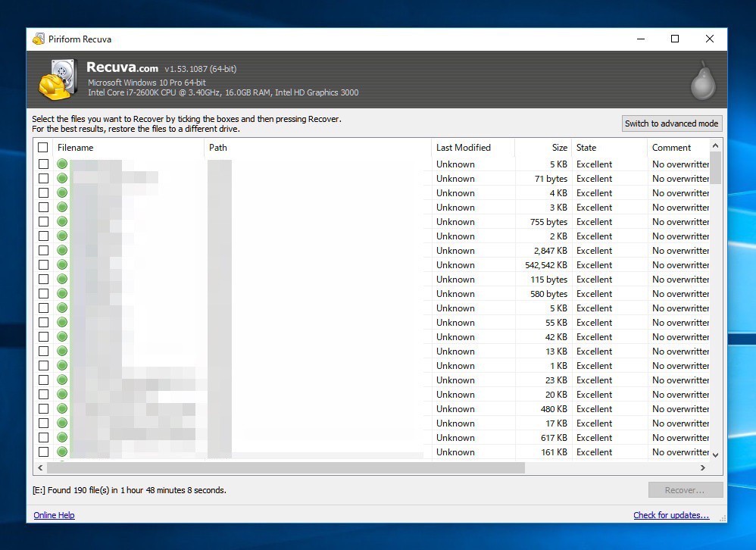Tick checkbox of the 480 KB file row
The width and height of the screenshot is (756, 550).
click(43, 409)
